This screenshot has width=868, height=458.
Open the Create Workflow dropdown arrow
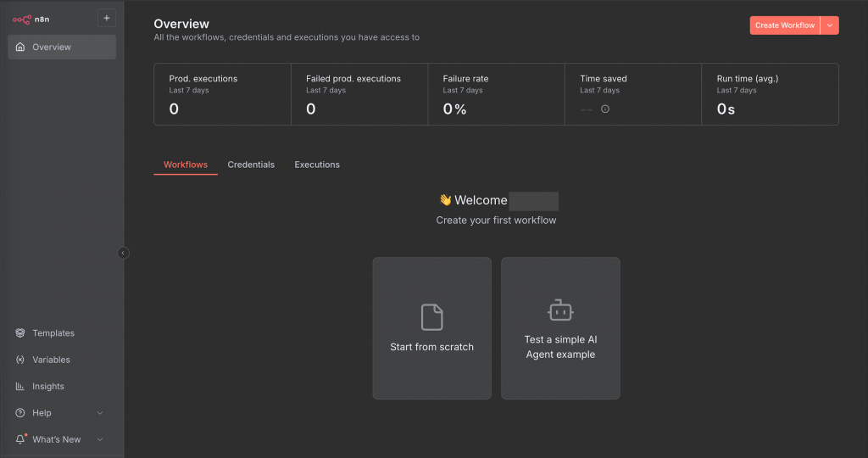pyautogui.click(x=830, y=25)
